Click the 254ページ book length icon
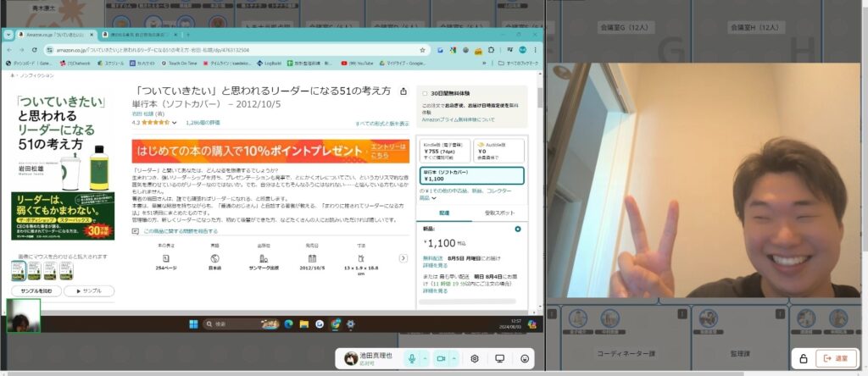This screenshot has height=376, width=868. 165,258
